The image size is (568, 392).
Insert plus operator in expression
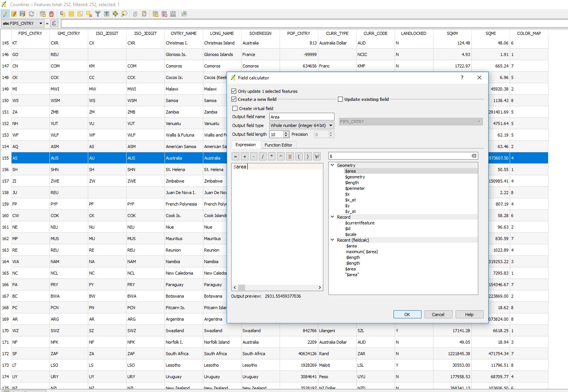point(245,156)
